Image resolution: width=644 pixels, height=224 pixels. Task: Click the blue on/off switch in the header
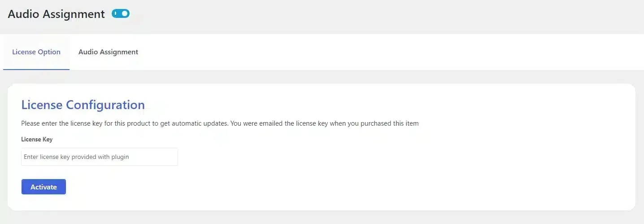click(x=121, y=14)
